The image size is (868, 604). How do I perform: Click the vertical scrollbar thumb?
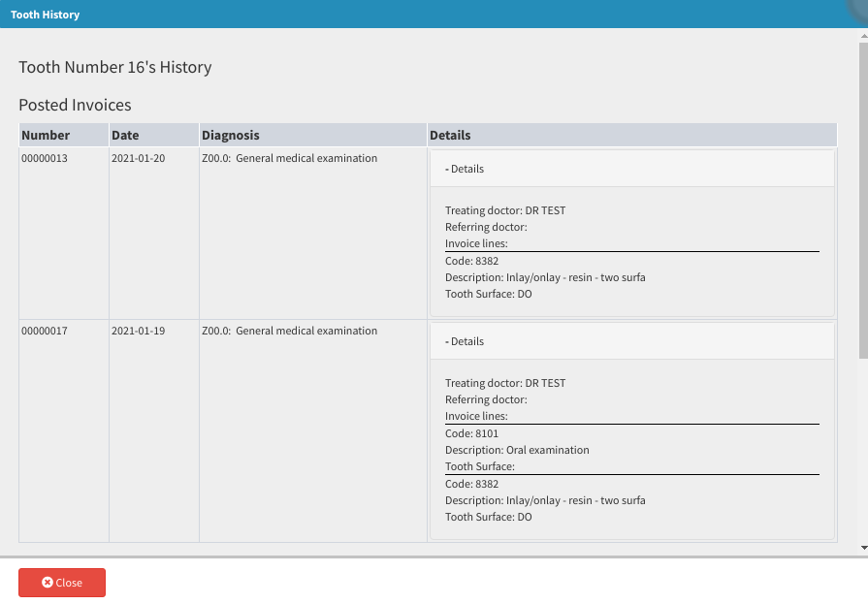point(863,199)
